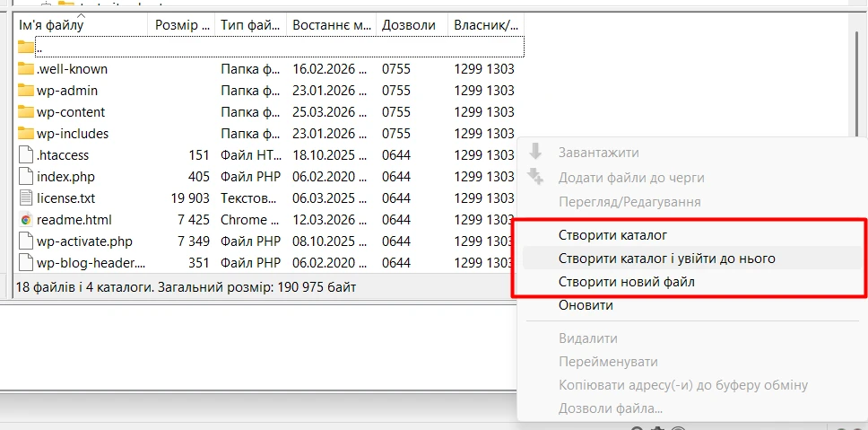The height and width of the screenshot is (430, 868).
Task: Select the wp-content file name
Action: pos(71,112)
